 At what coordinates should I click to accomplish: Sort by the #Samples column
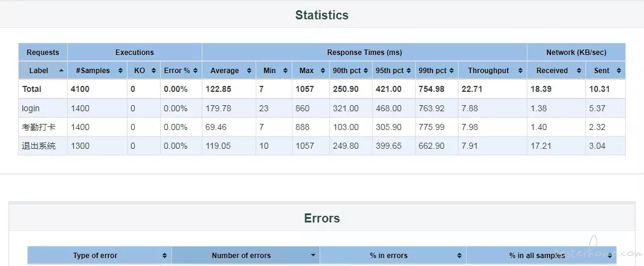click(97, 70)
